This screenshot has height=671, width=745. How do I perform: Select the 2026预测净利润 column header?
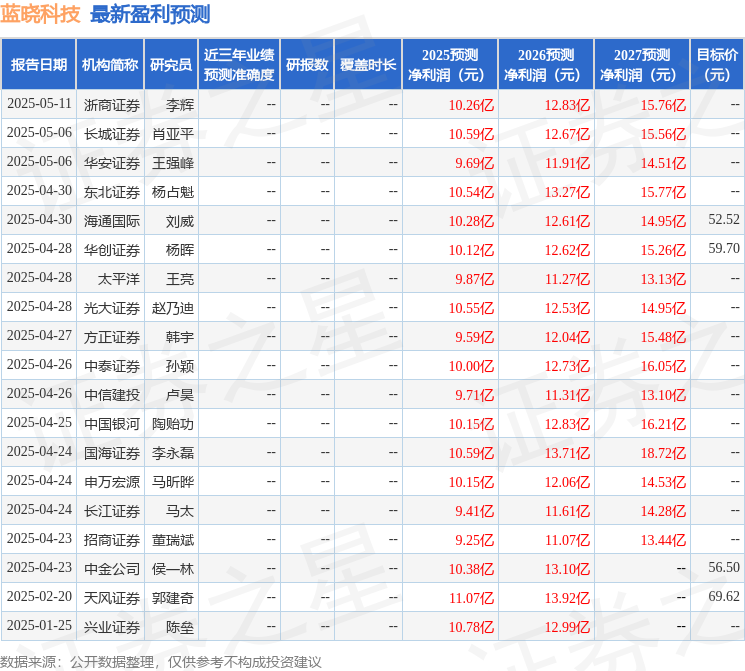[546, 64]
